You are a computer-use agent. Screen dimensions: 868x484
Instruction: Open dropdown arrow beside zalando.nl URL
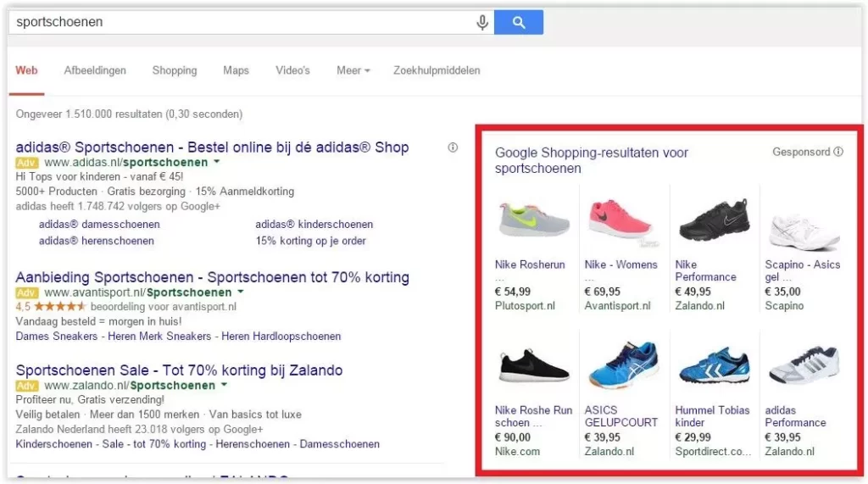click(x=224, y=385)
